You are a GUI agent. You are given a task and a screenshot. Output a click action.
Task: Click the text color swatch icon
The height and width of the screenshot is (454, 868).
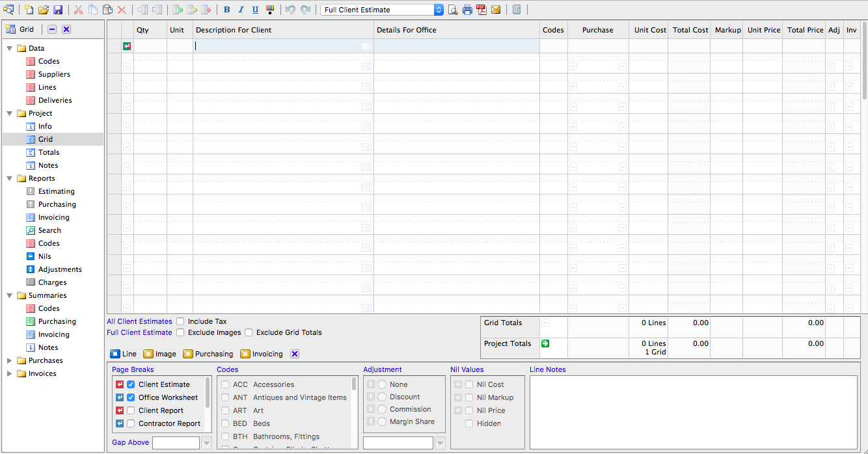(x=270, y=10)
